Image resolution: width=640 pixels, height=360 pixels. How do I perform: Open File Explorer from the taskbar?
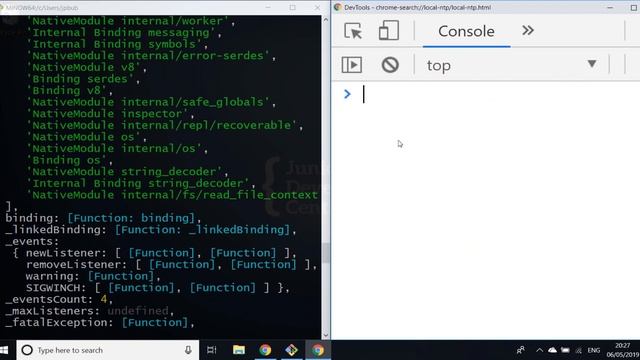(x=239, y=350)
